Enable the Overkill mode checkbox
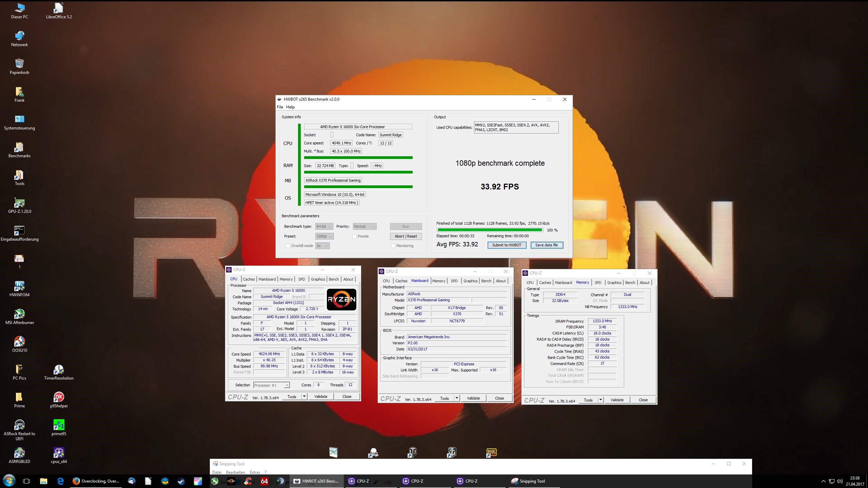The width and height of the screenshot is (868, 488). pos(288,246)
